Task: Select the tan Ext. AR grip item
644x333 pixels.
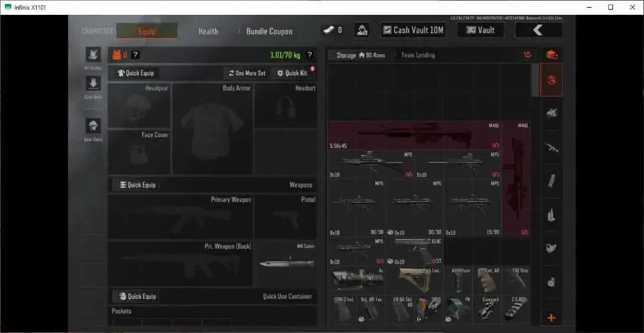Action: [x=487, y=280]
